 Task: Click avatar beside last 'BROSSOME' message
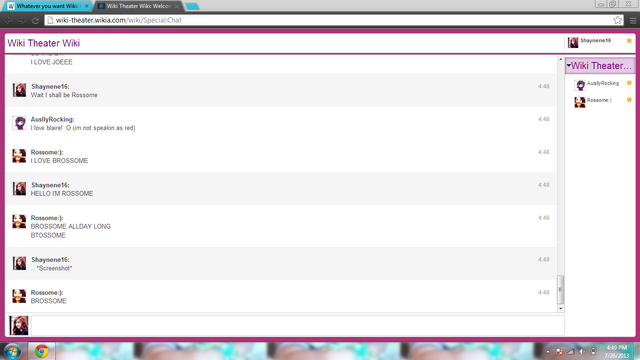pos(19,296)
